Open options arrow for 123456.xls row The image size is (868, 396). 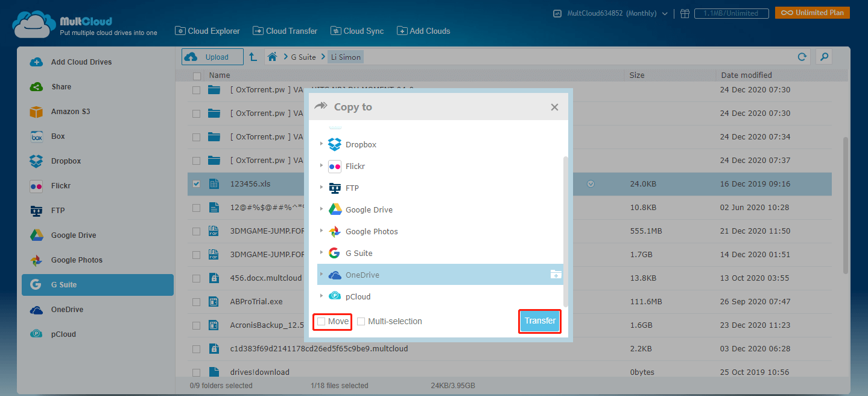click(x=591, y=184)
